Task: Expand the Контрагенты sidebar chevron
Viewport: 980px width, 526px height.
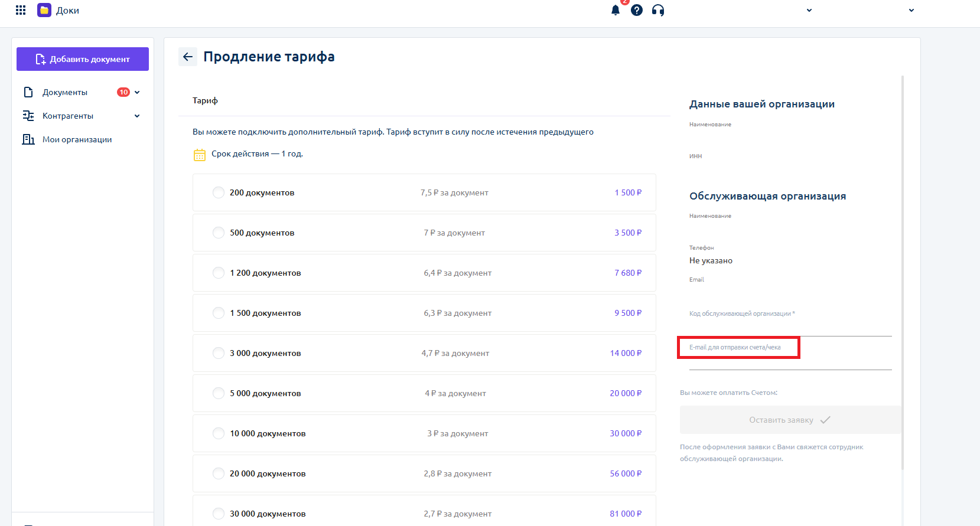Action: point(137,116)
